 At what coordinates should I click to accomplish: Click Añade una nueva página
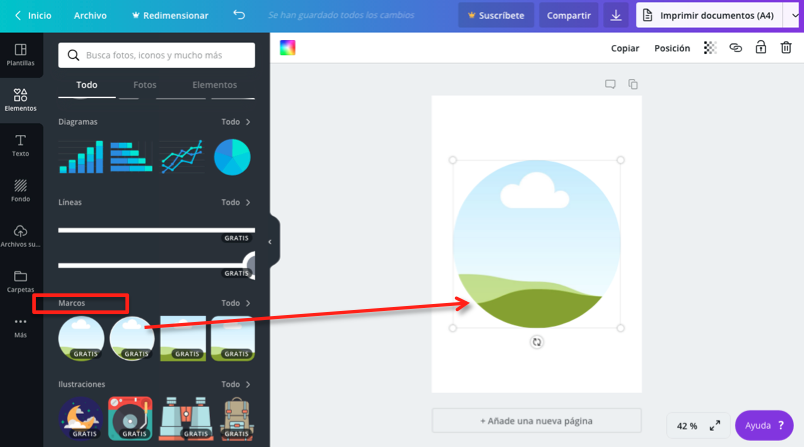(536, 421)
